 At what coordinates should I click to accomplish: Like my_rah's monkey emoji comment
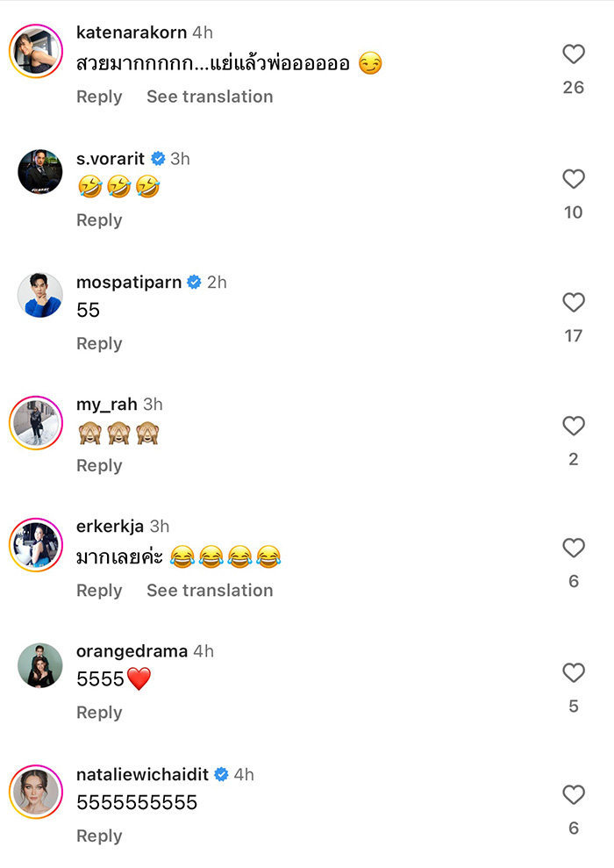point(573,426)
